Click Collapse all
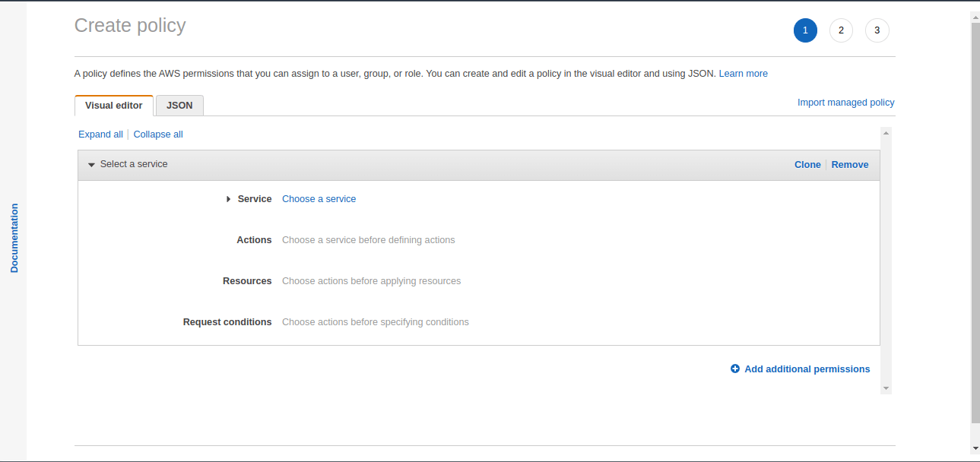This screenshot has height=462, width=980. coord(158,134)
